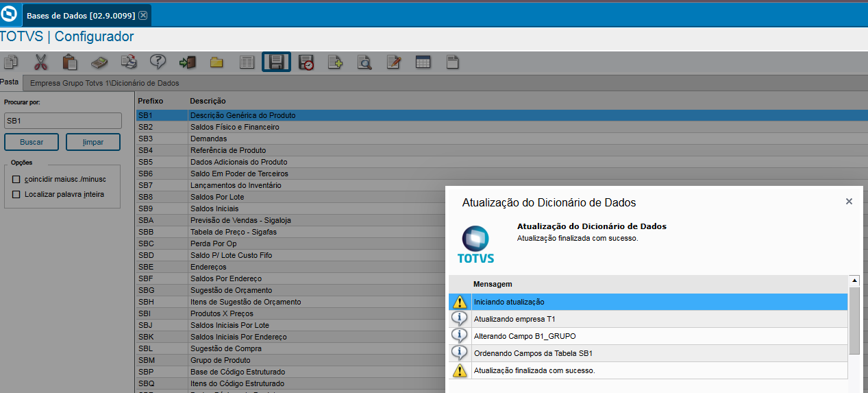This screenshot has width=868, height=393.
Task: Enable Coincidir maiusc./minusc checkbox
Action: 16,180
